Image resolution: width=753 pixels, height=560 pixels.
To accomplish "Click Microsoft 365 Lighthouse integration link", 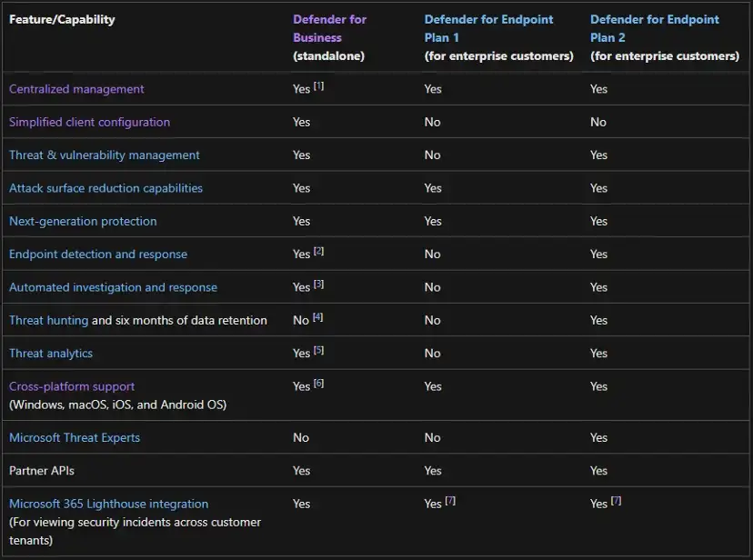I will pyautogui.click(x=108, y=504).
